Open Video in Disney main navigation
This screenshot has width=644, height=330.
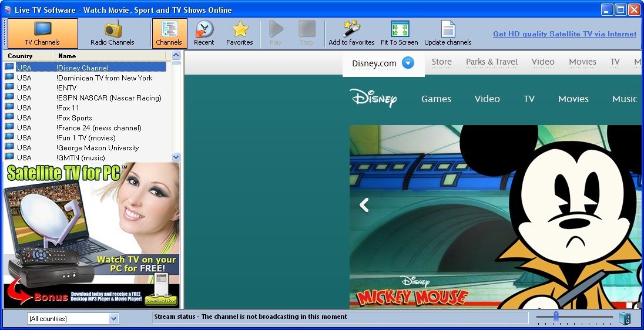[x=487, y=99]
